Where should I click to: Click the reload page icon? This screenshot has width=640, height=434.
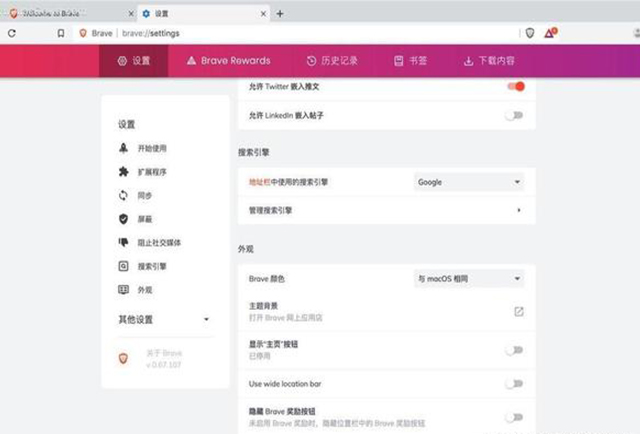tap(12, 33)
